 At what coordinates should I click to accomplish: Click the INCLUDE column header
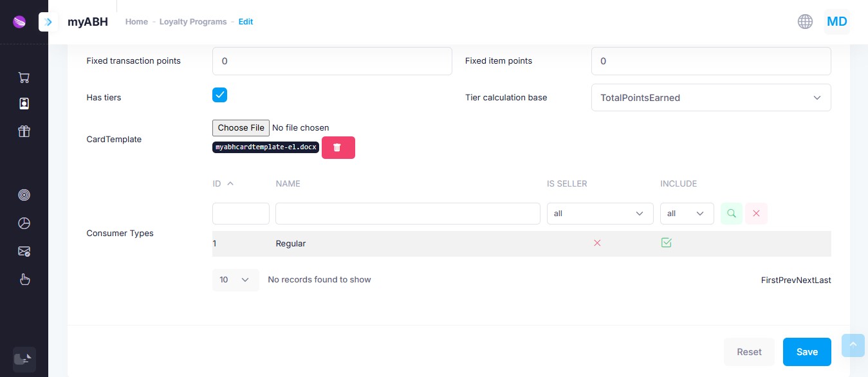[x=678, y=183]
